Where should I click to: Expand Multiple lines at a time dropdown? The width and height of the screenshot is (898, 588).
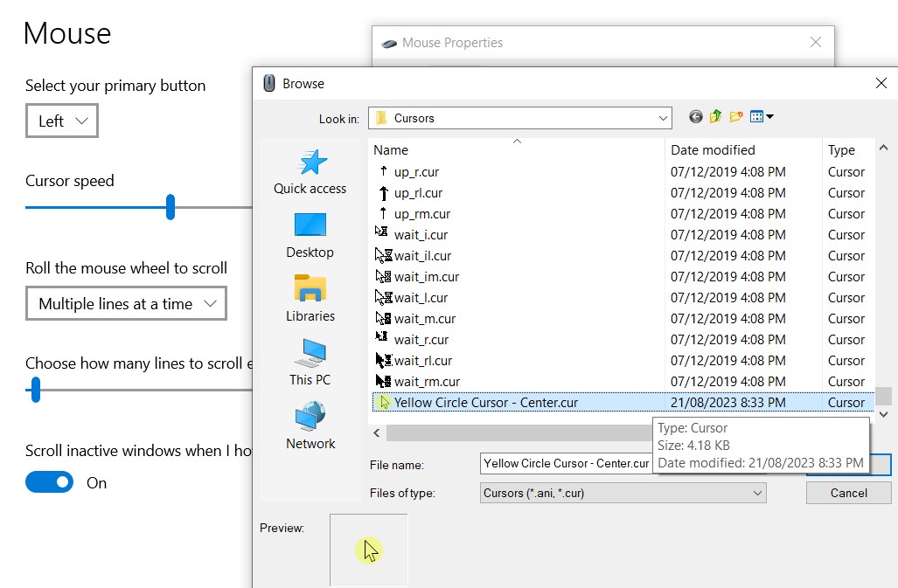click(126, 304)
